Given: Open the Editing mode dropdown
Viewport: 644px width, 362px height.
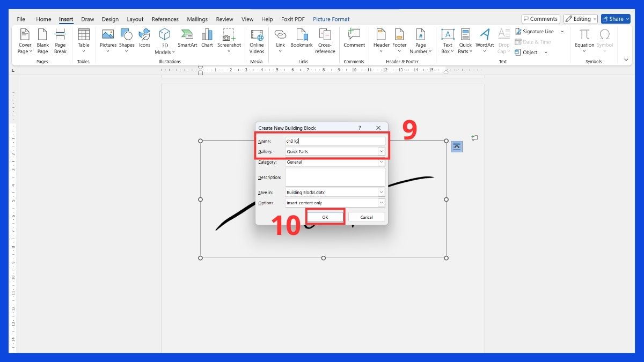Looking at the screenshot, I should pos(580,19).
